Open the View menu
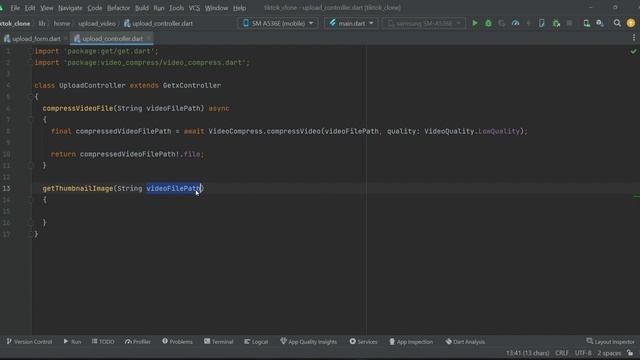Screen dimensions: 640x360 [47, 8]
